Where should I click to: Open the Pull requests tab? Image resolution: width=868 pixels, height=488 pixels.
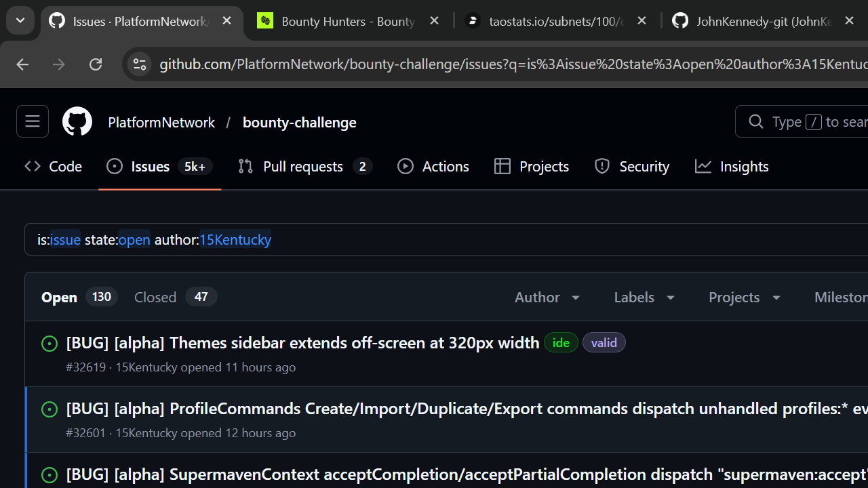click(x=305, y=167)
